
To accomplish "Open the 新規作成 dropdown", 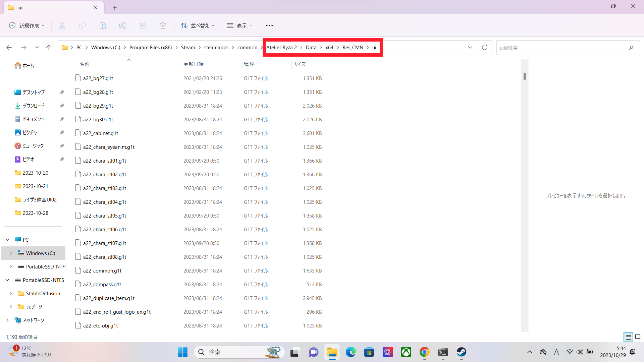I will pyautogui.click(x=27, y=25).
